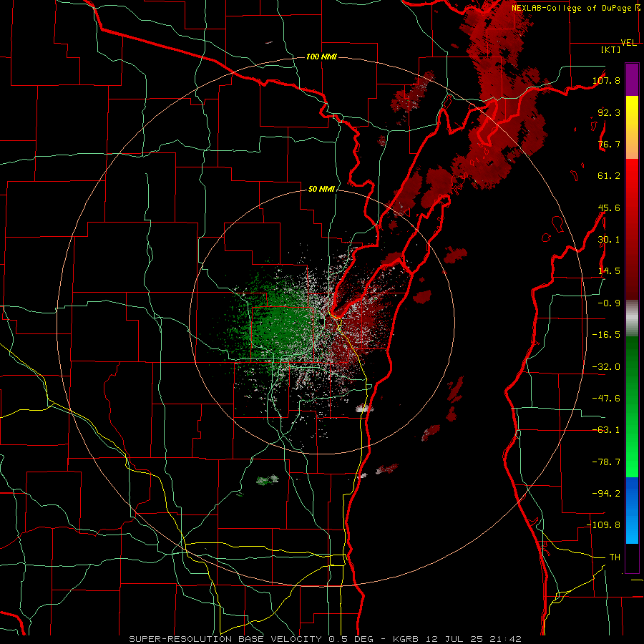Image resolution: width=644 pixels, height=644 pixels.
Task: Click the -0.9 velocity scale value
Action: [x=609, y=303]
